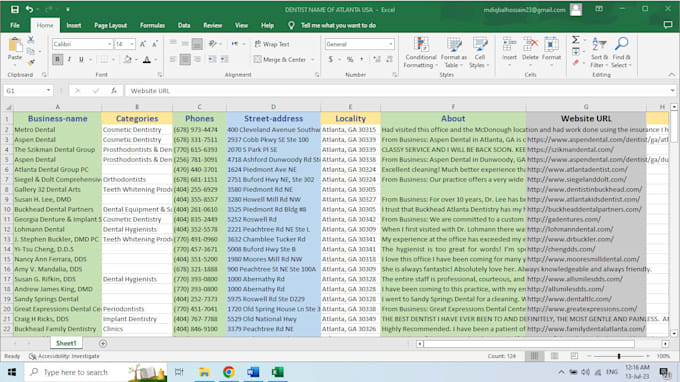Image resolution: width=680 pixels, height=382 pixels.
Task: Change text orientation
Action: pyautogui.click(x=212, y=44)
